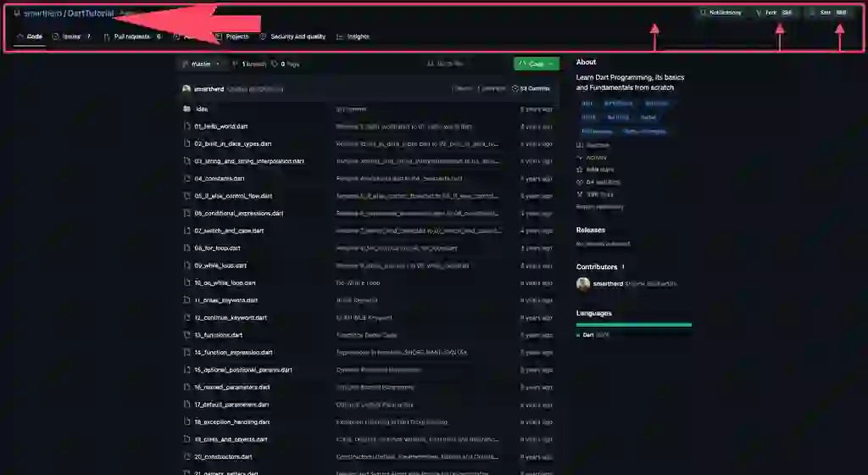The height and width of the screenshot is (475, 868).
Task: Open the Contributors heading link
Action: (601, 267)
